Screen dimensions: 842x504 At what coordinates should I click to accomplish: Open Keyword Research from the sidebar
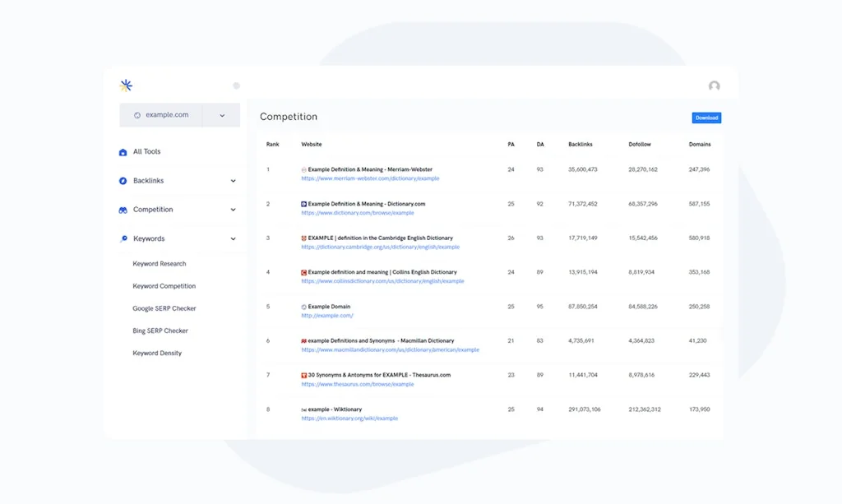click(x=160, y=264)
